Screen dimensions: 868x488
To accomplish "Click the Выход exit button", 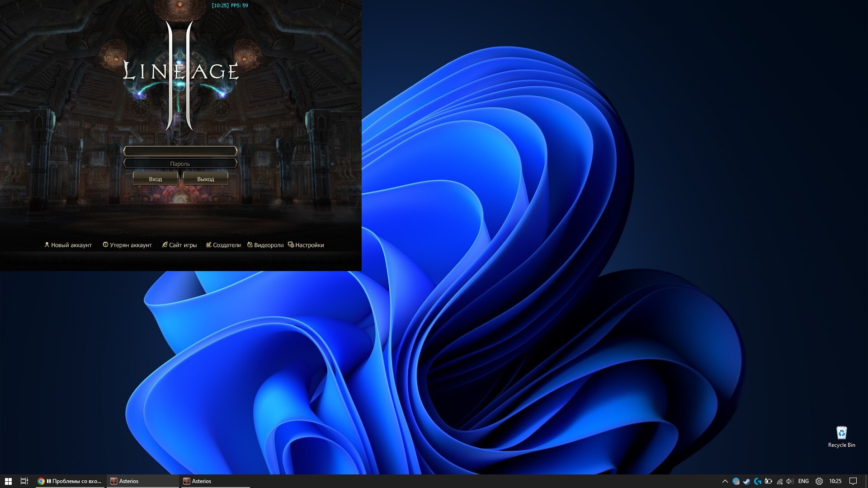I will click(206, 179).
